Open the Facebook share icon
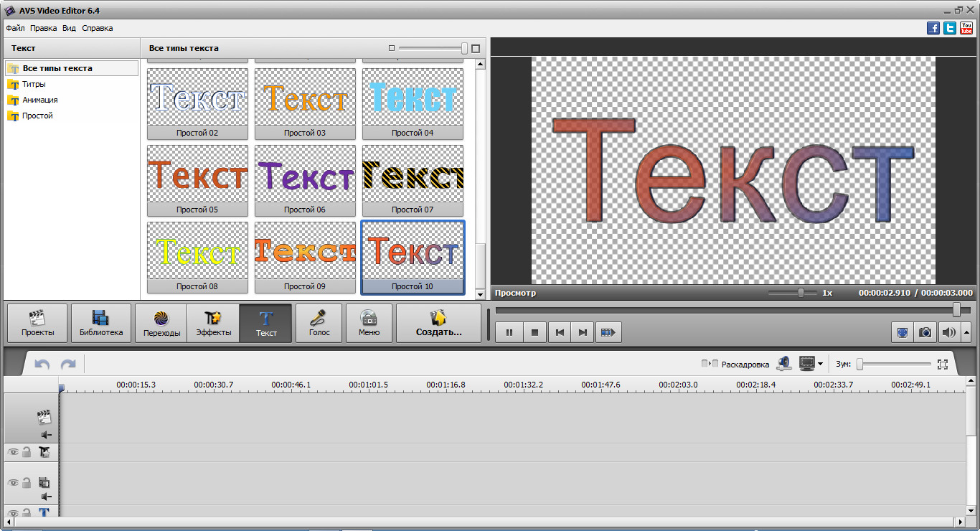Image resolution: width=980 pixels, height=531 pixels. point(933,28)
